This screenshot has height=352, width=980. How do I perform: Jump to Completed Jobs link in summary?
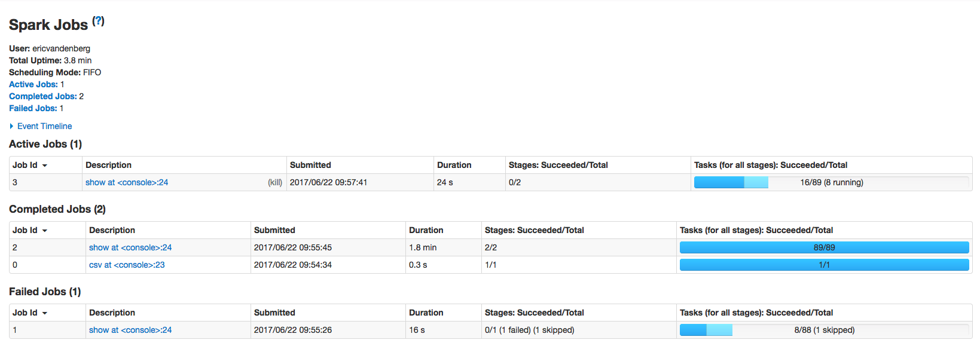pos(43,96)
